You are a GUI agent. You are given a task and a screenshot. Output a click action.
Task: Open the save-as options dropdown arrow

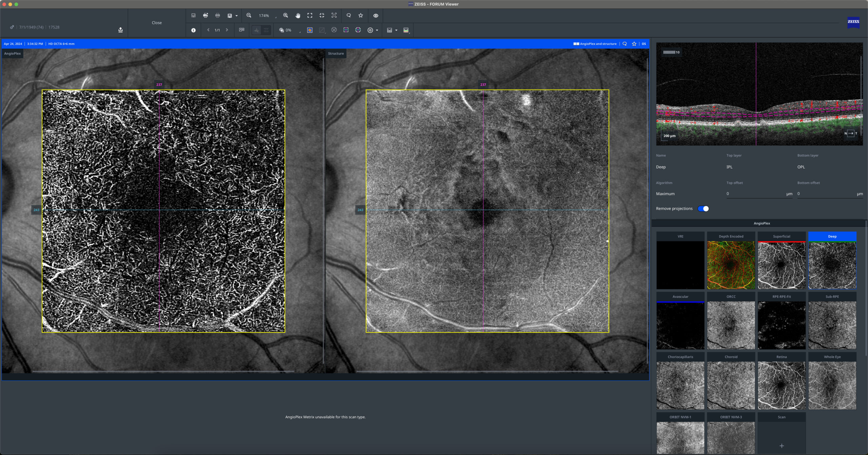pyautogui.click(x=236, y=16)
